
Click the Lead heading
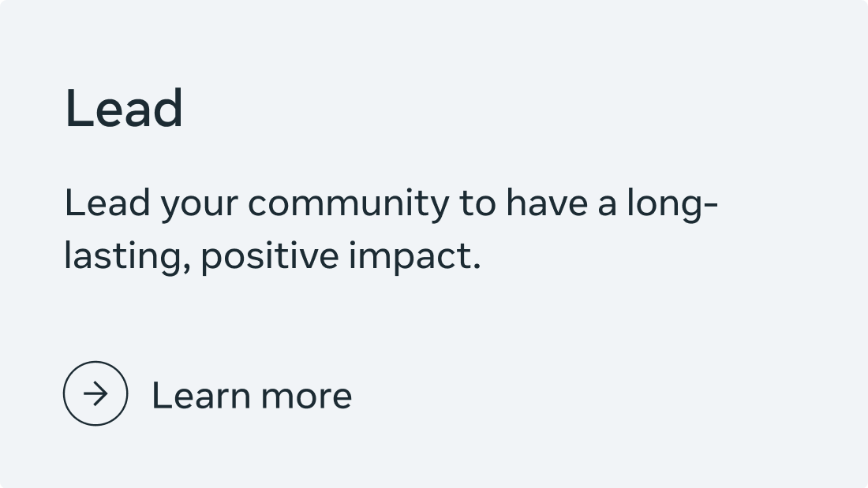pyautogui.click(x=124, y=109)
